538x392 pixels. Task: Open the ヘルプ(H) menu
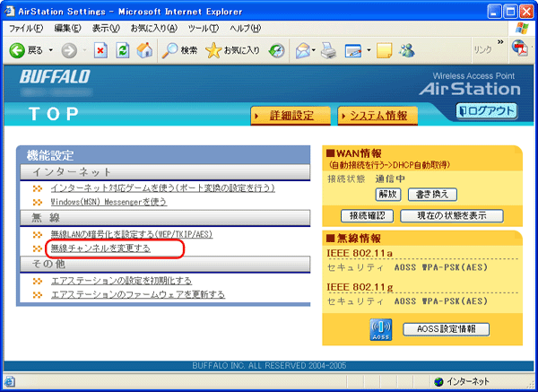(246, 29)
